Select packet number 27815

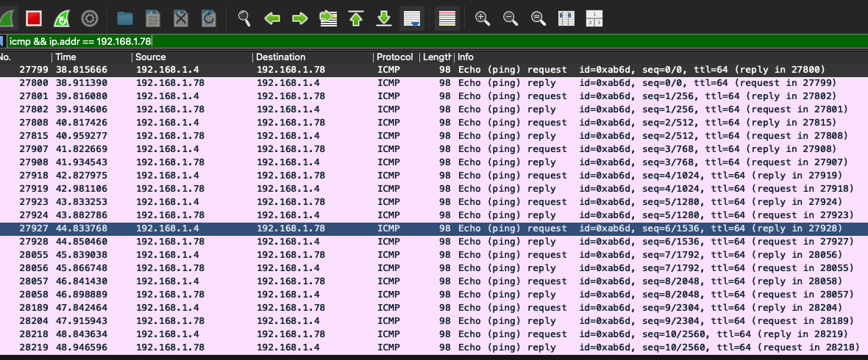[x=434, y=136]
